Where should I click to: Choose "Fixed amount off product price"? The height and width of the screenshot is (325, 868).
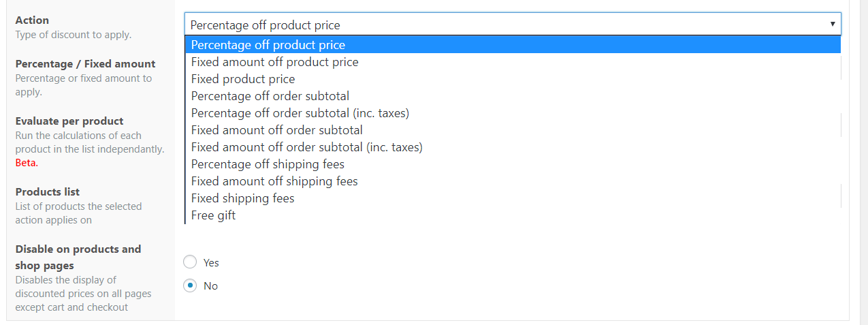(513, 62)
